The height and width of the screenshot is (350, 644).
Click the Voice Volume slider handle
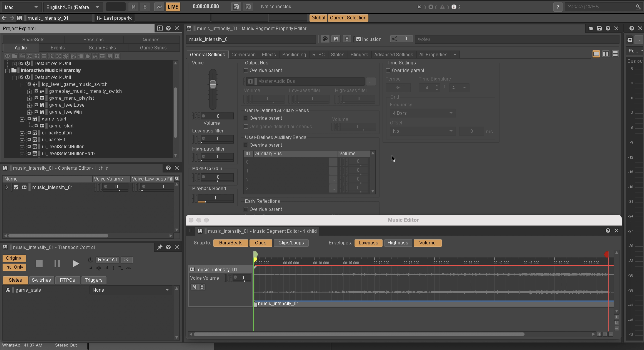coord(213,84)
